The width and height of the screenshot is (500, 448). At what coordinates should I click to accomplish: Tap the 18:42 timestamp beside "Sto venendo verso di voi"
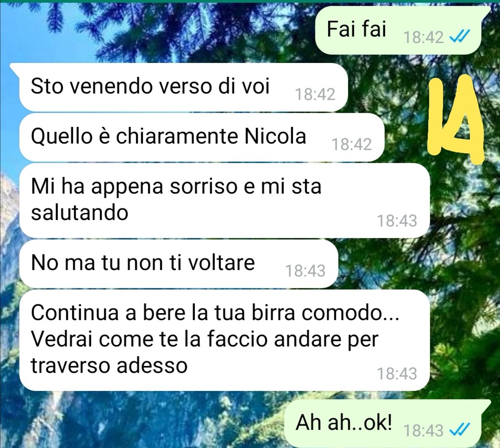(x=315, y=95)
